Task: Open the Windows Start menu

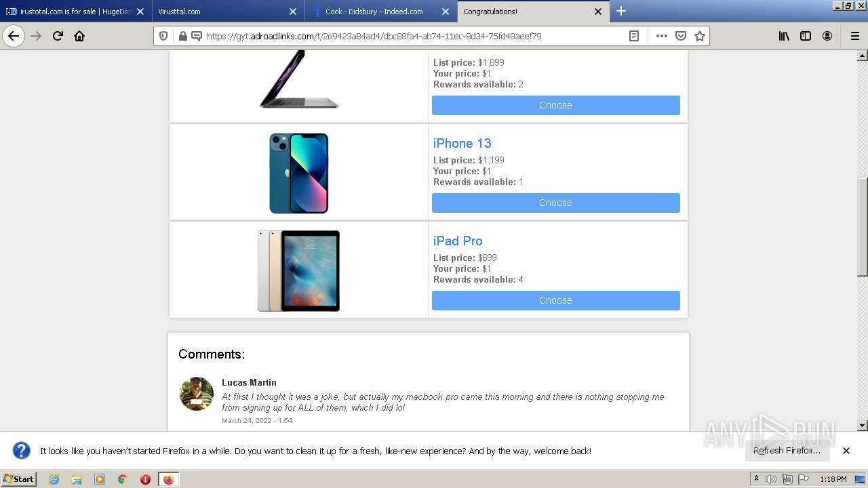Action: (x=19, y=479)
